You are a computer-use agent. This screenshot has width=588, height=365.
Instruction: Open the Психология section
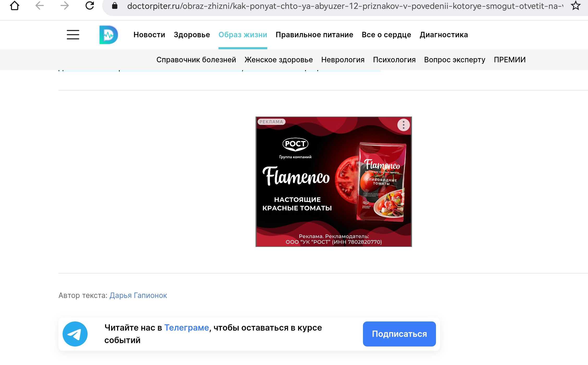pyautogui.click(x=394, y=60)
